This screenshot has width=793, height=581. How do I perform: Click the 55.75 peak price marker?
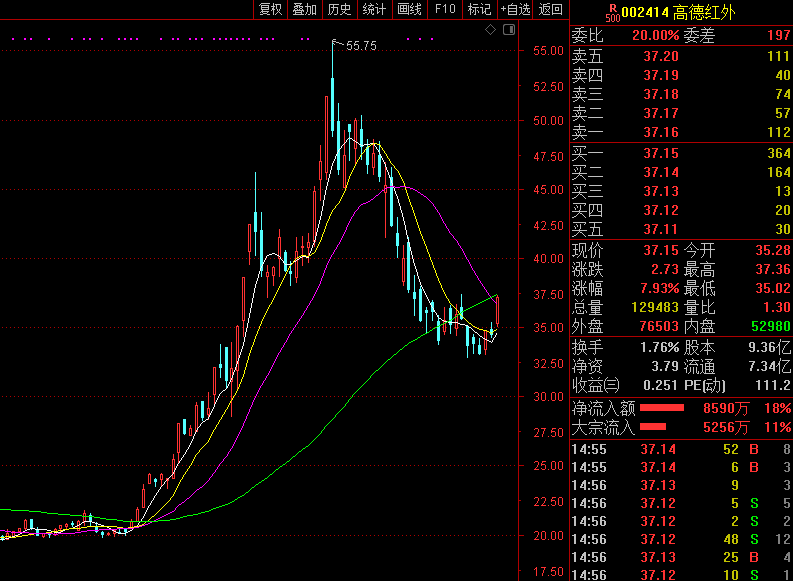360,46
